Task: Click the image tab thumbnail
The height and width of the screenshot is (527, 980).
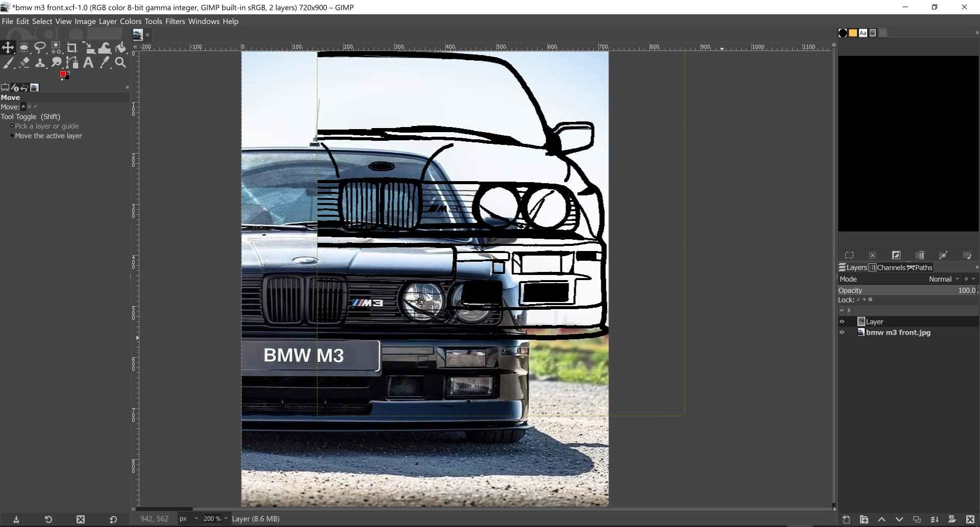Action: tap(138, 35)
